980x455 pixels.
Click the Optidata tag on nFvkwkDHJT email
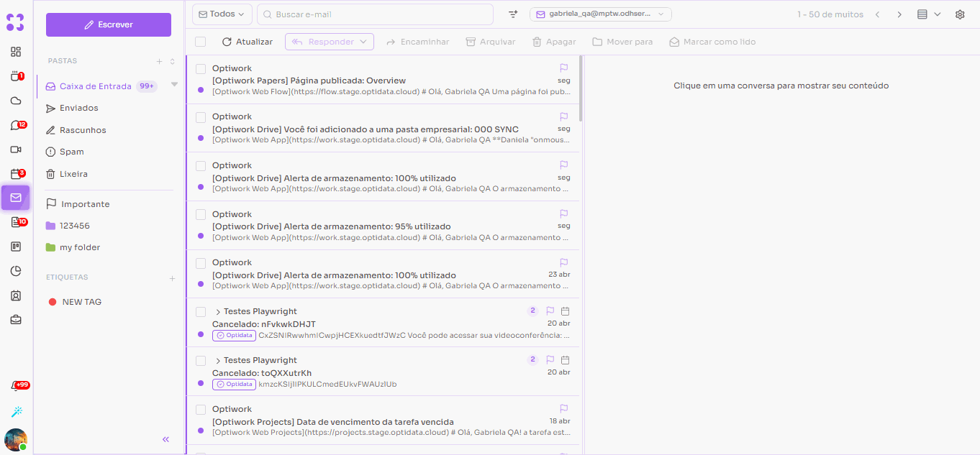tap(234, 336)
